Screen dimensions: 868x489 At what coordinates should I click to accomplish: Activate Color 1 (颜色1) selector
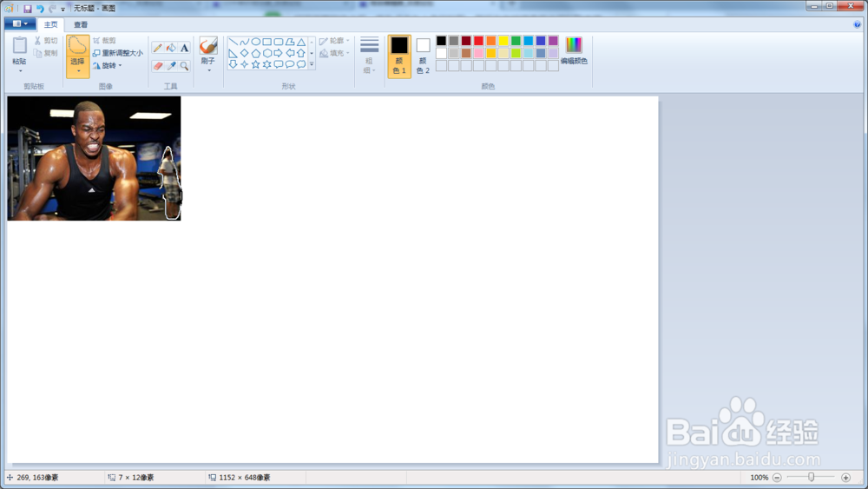399,56
